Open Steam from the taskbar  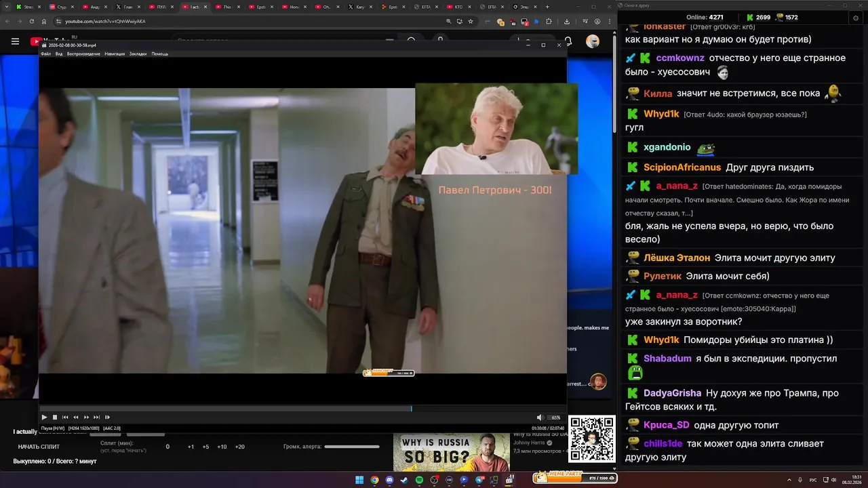404,480
